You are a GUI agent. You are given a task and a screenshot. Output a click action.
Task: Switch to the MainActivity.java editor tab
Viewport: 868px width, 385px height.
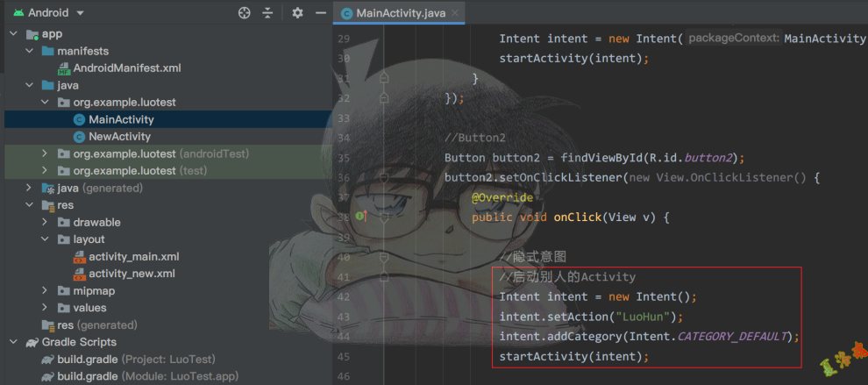[398, 13]
